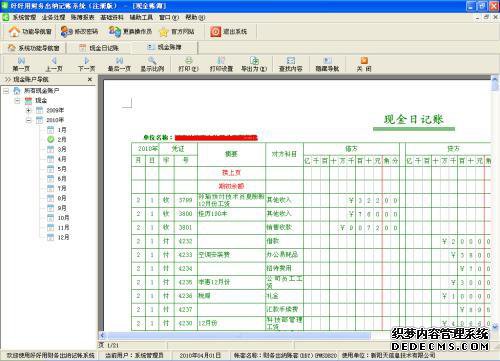This screenshot has height=361, width=500.
Task: Open the 功能导航窗 home toolbar button
Action: coord(30,32)
